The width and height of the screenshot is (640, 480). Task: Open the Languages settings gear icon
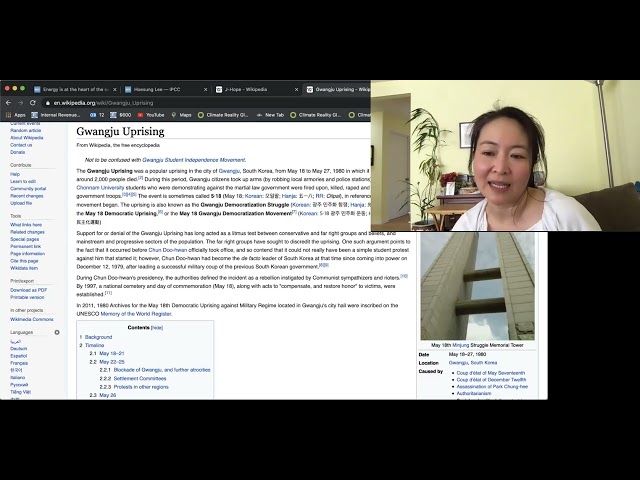point(57,332)
